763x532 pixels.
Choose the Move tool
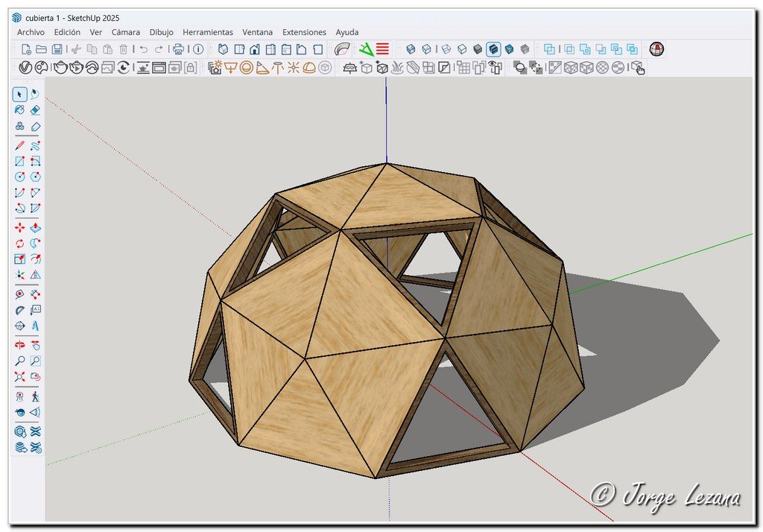tap(20, 228)
